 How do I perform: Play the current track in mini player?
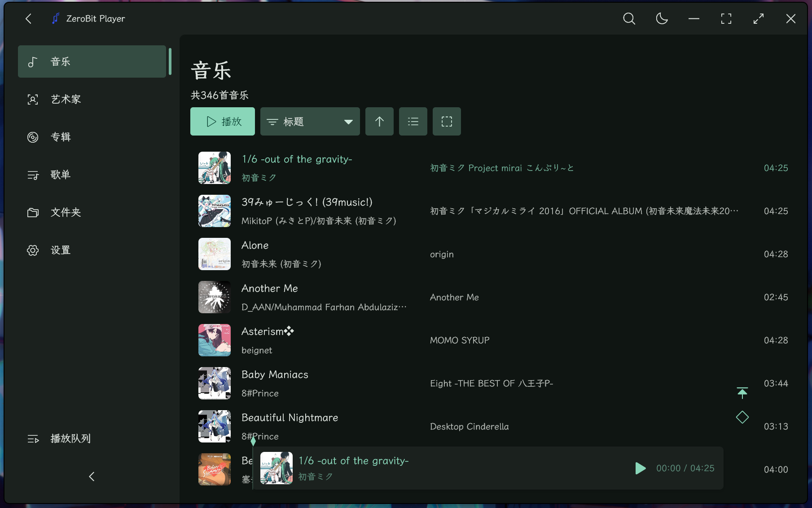(x=641, y=468)
